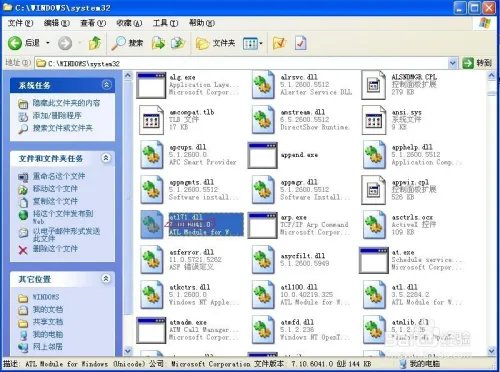Select the atl100.dll file icon
The height and width of the screenshot is (372, 500).
tap(263, 295)
